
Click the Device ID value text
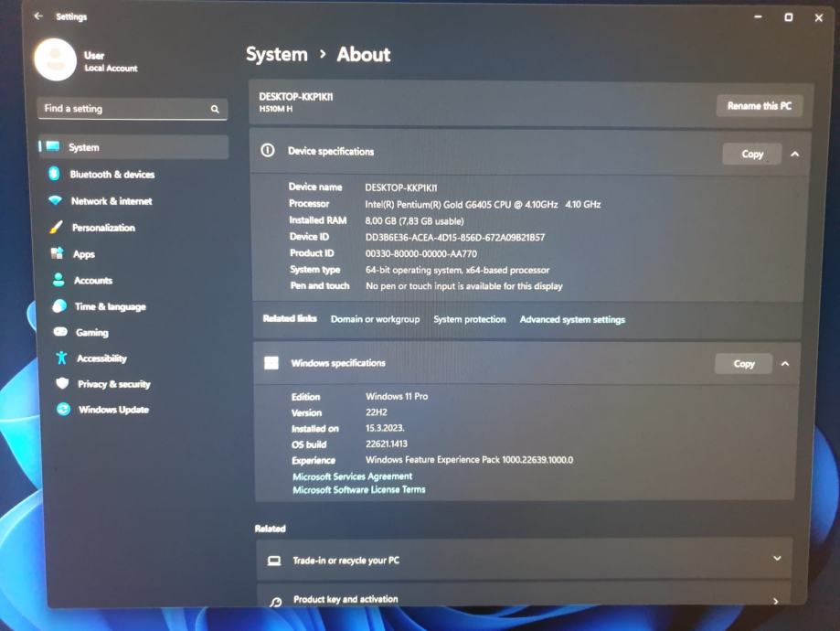455,237
